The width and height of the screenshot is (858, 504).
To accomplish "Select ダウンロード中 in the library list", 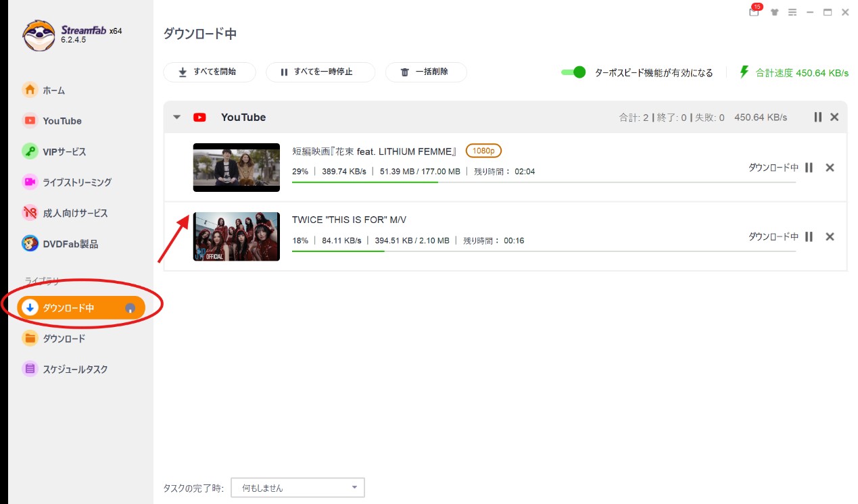I will pyautogui.click(x=81, y=308).
